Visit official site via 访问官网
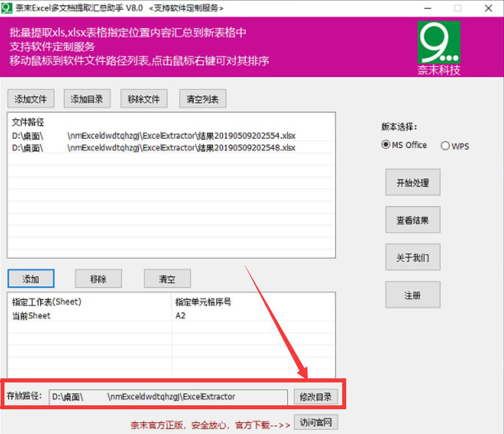Viewport: 504px width, 434px height. click(316, 422)
